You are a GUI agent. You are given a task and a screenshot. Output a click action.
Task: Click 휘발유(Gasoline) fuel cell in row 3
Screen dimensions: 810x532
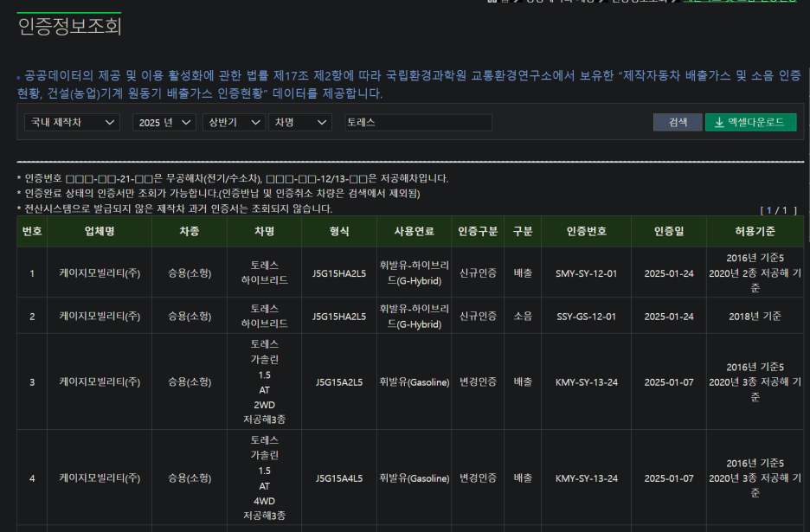tap(415, 382)
